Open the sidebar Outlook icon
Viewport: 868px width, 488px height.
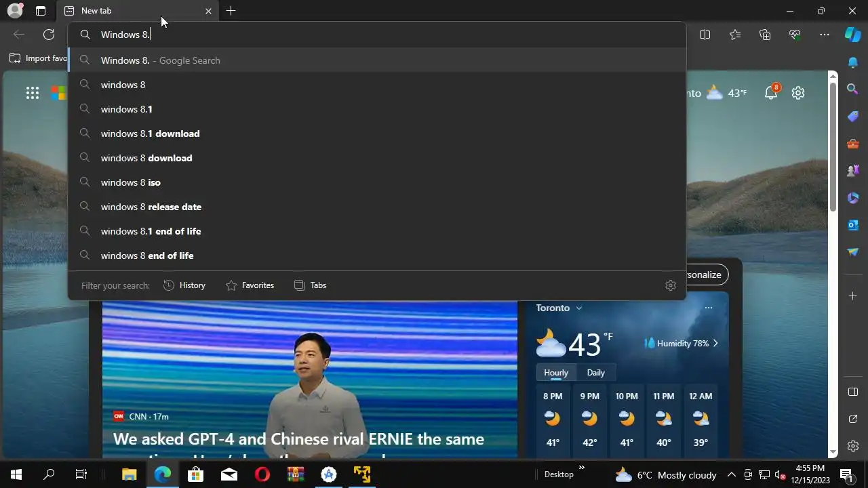click(853, 225)
